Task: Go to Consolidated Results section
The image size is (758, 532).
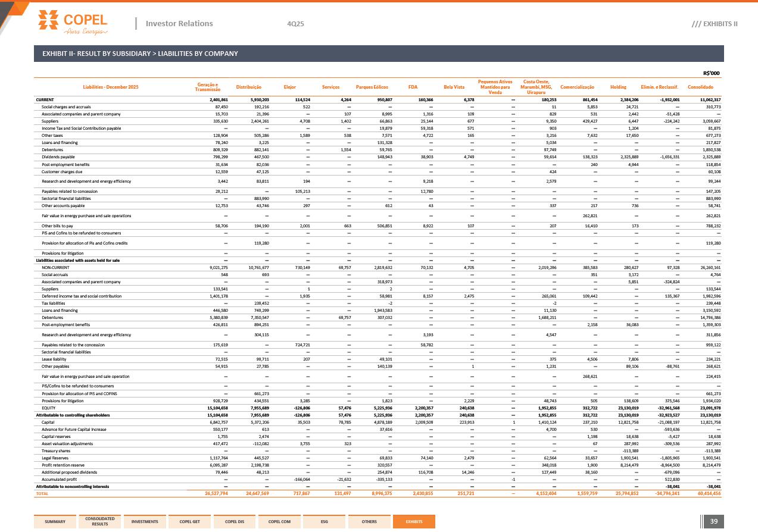Action: 100,522
